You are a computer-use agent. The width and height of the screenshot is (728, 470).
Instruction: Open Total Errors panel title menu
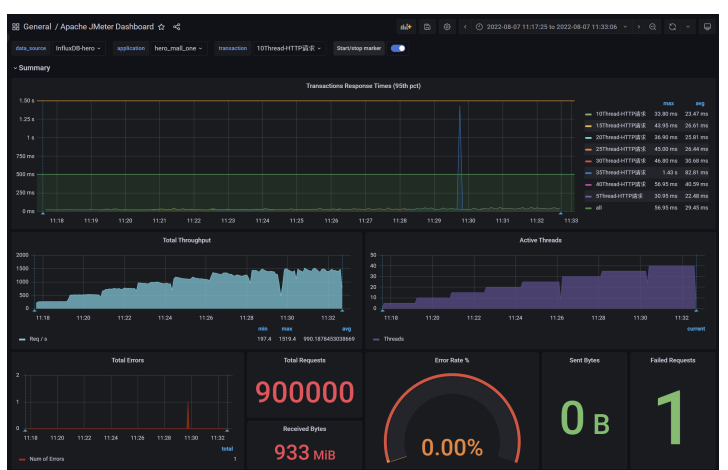click(x=128, y=360)
